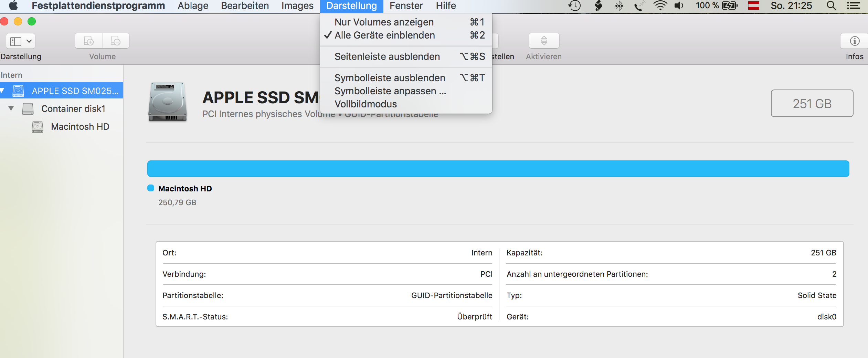Close the open Darstellung menu in the menu bar

coord(351,6)
